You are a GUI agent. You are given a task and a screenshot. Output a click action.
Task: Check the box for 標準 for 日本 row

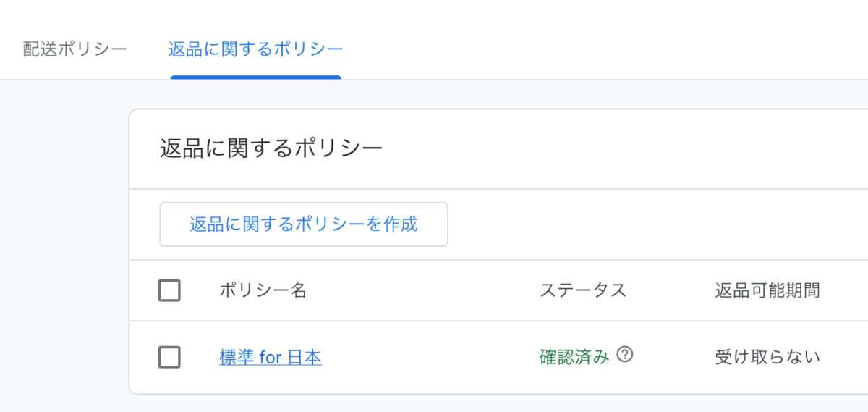(169, 357)
